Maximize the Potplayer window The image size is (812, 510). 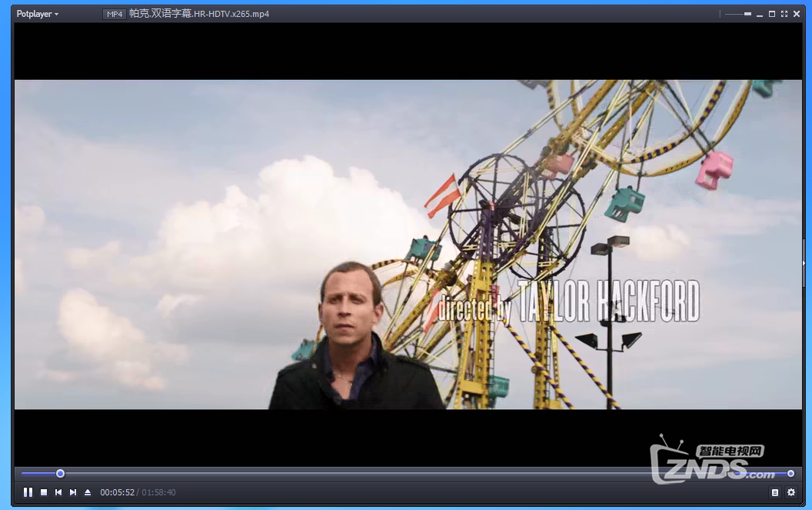point(771,14)
